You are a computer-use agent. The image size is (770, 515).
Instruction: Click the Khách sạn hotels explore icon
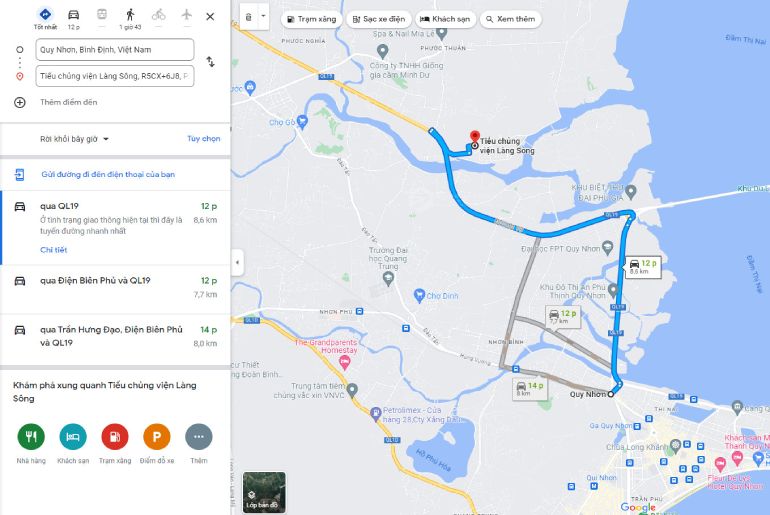tap(73, 436)
